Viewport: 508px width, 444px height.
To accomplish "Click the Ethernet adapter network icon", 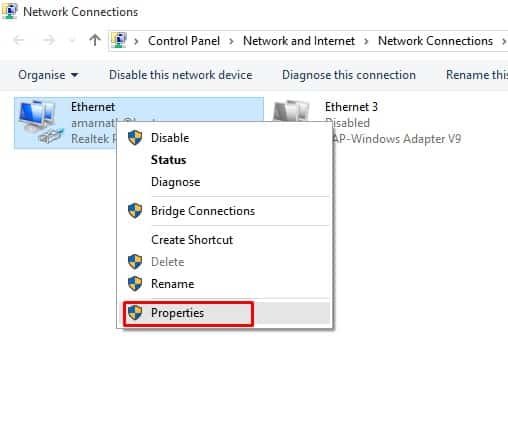I will coord(41,122).
